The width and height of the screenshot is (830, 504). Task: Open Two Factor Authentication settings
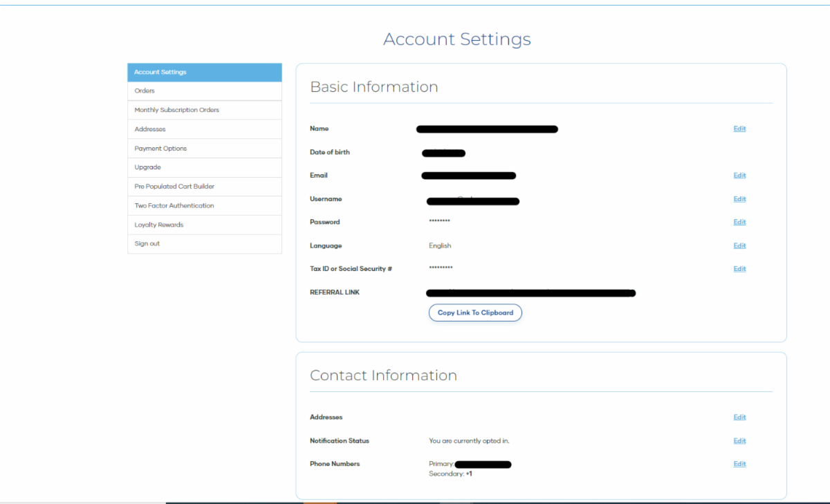(174, 205)
